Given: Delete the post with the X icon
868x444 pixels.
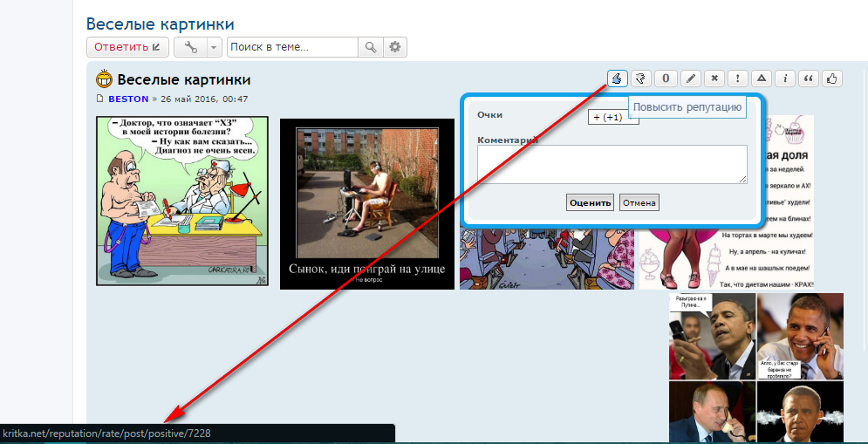Looking at the screenshot, I should click(714, 79).
